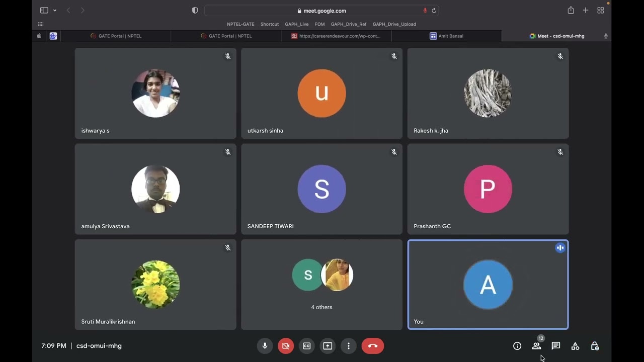Image resolution: width=644 pixels, height=362 pixels.
Task: Open GAPH_Drive_Ref bookmark
Action: pos(349,24)
